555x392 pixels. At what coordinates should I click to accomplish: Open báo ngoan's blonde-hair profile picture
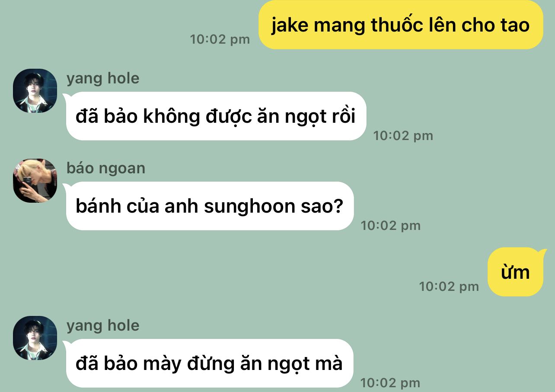pyautogui.click(x=35, y=181)
